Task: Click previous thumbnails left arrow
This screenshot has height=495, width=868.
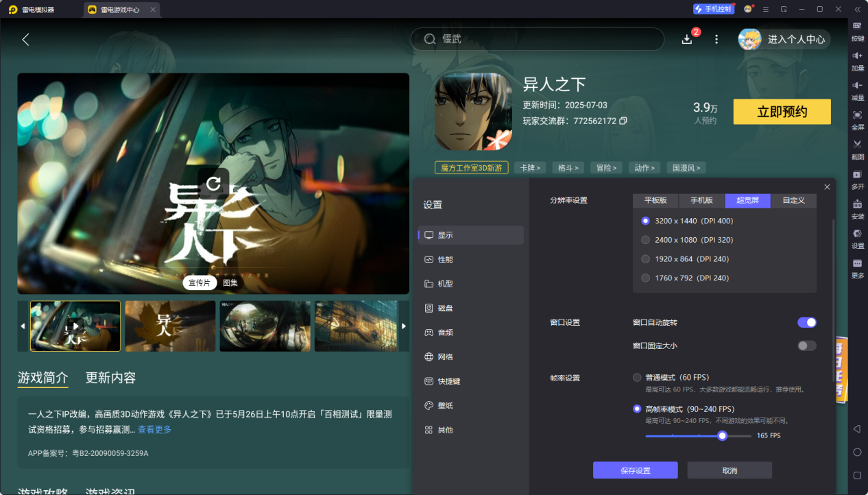Action: 23,326
